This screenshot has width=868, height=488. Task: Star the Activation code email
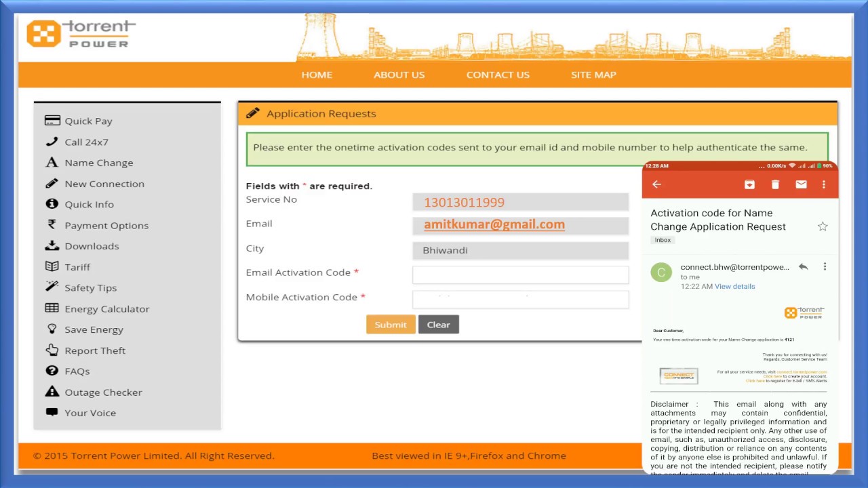[823, 226]
